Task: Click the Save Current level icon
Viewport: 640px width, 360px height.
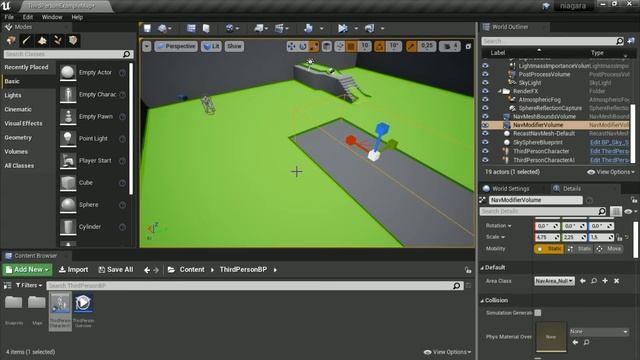Action: [147, 28]
